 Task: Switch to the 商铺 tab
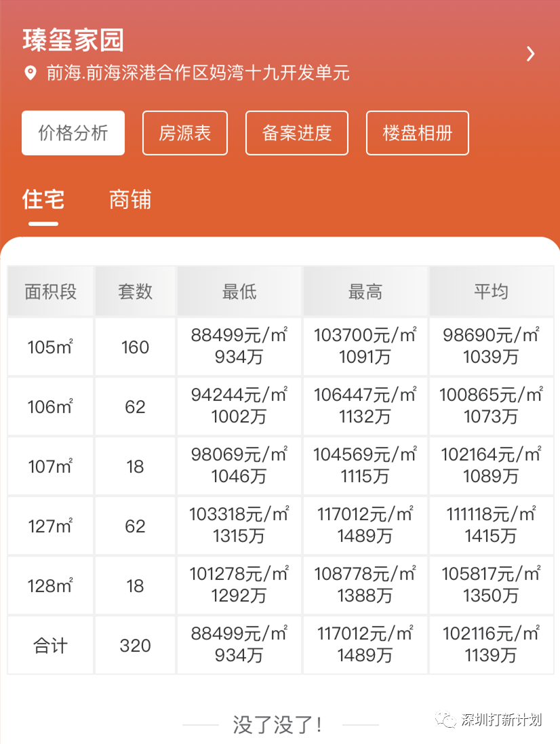click(x=130, y=200)
